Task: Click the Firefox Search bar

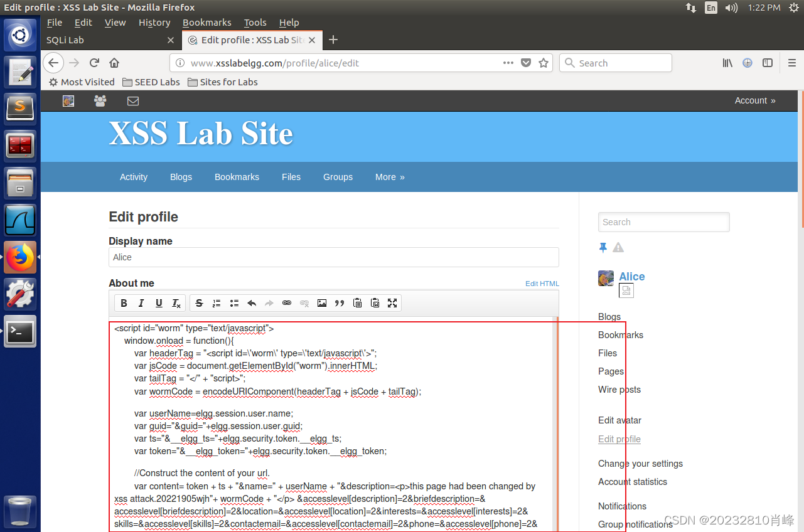Action: pyautogui.click(x=616, y=63)
